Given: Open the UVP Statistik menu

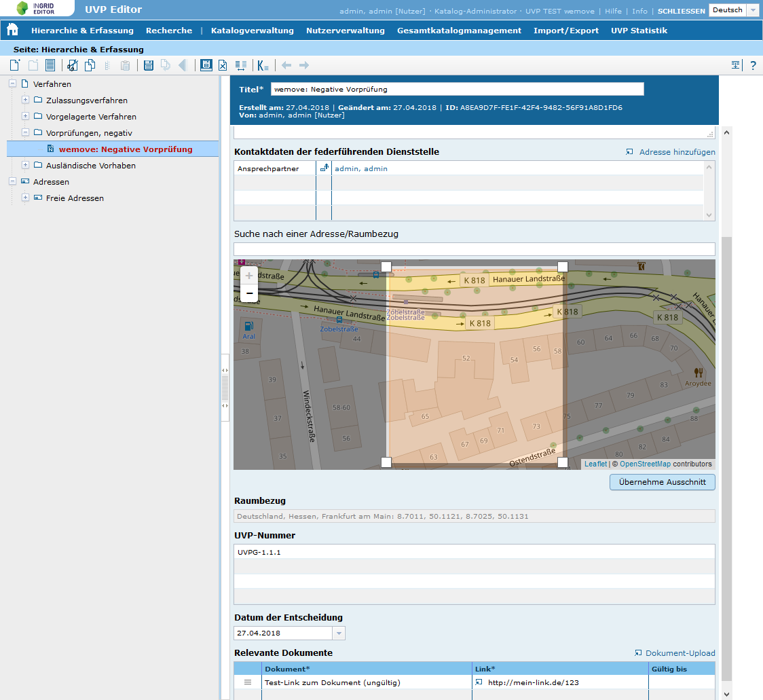Looking at the screenshot, I should point(639,30).
